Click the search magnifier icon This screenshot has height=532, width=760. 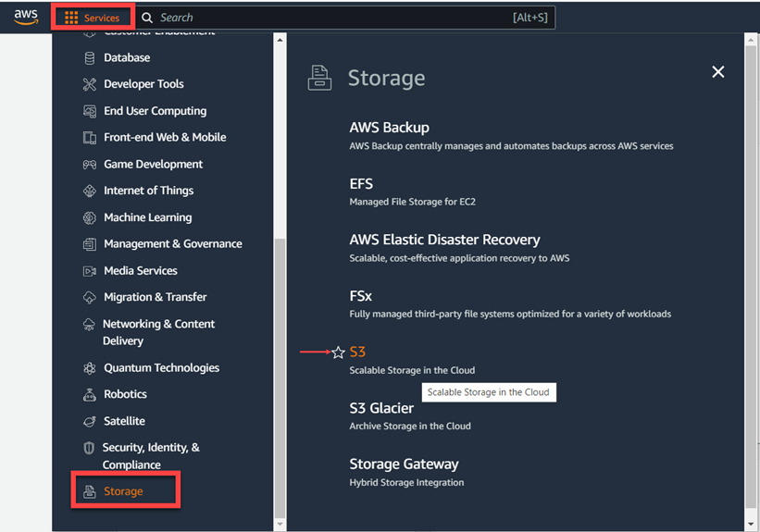click(x=147, y=18)
